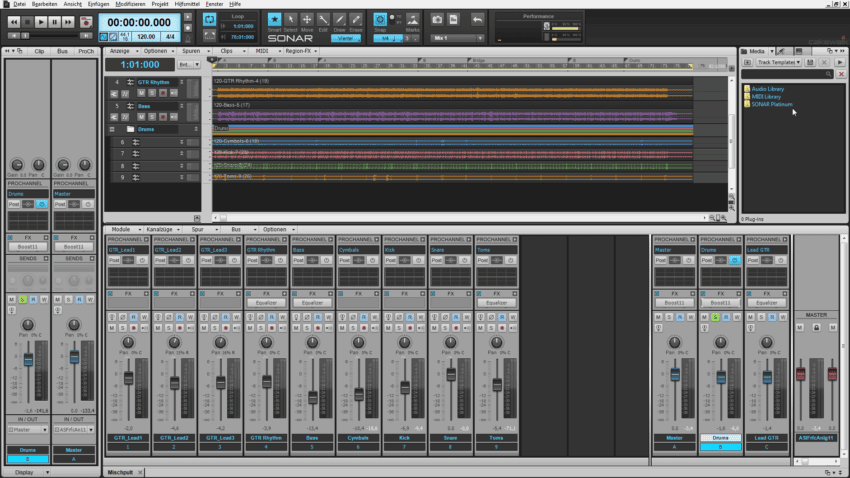Click the Fast Forward transport button
The image size is (850, 478).
click(68, 22)
